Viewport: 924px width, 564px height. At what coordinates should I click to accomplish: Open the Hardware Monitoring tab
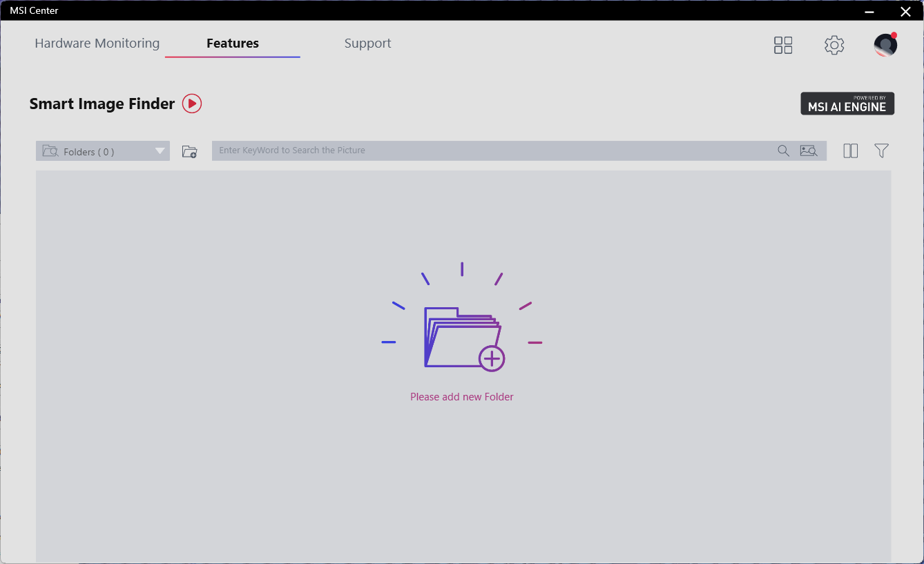[97, 43]
